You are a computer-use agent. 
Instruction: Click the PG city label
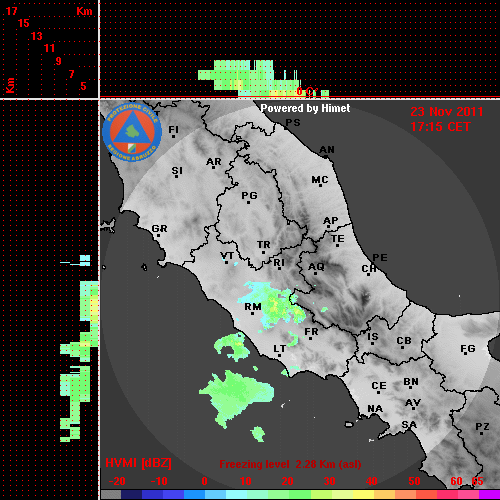(x=249, y=195)
